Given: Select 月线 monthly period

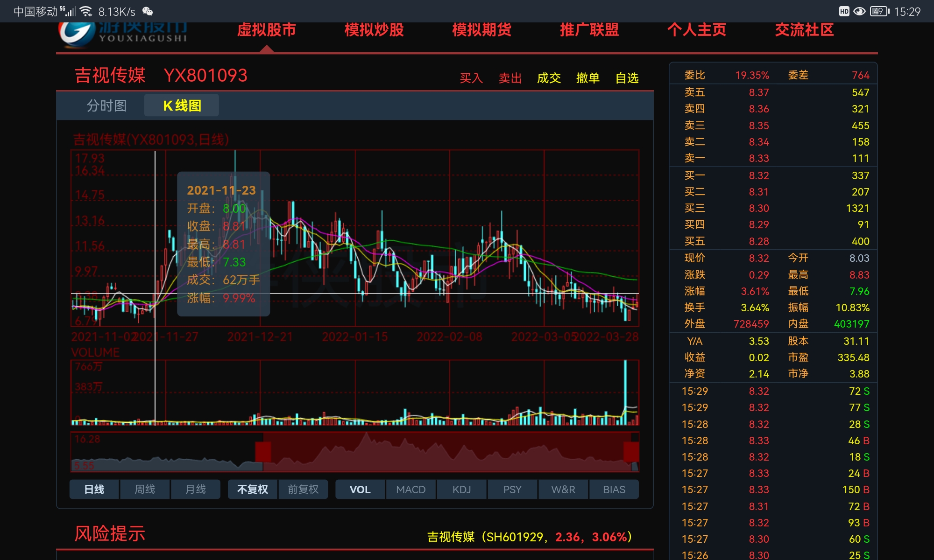Looking at the screenshot, I should [196, 489].
